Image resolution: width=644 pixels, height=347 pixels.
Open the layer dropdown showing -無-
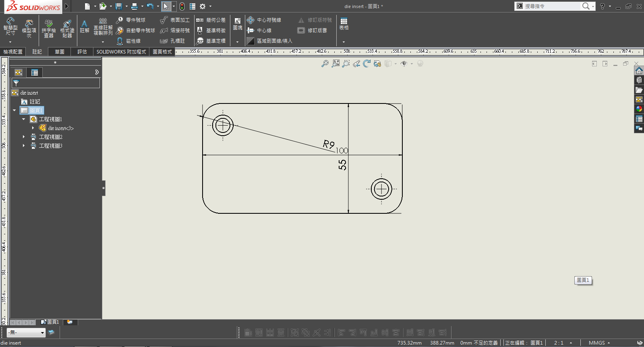[x=26, y=333]
